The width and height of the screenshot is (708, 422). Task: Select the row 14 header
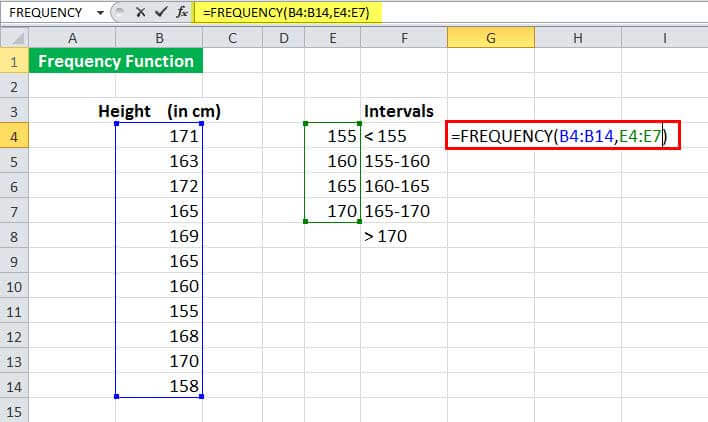pyautogui.click(x=14, y=386)
